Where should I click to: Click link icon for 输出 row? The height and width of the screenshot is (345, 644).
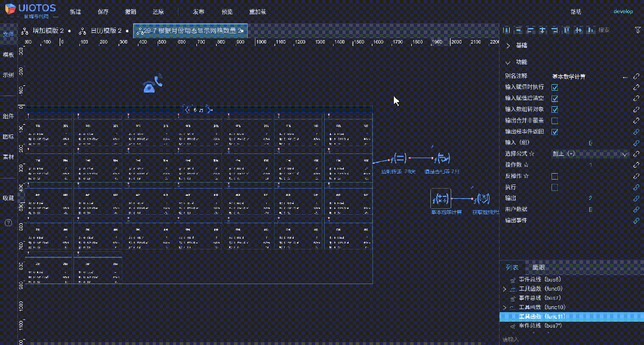[636, 198]
